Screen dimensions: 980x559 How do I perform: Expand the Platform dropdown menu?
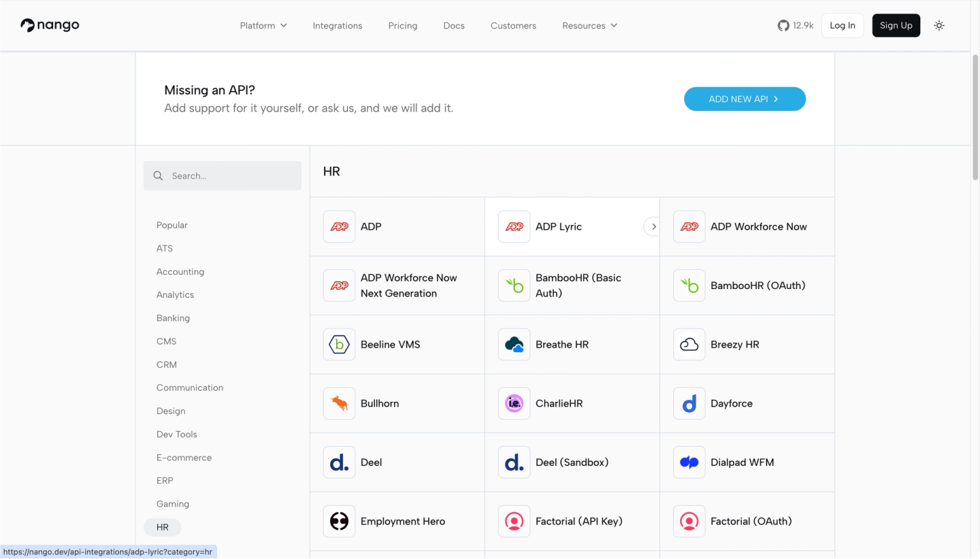tap(263, 25)
